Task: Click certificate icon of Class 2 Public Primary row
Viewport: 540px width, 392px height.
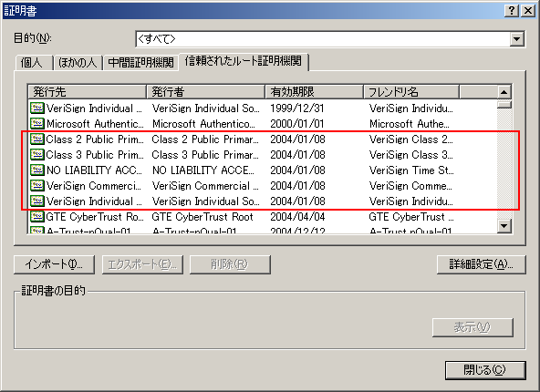Action: click(36, 139)
